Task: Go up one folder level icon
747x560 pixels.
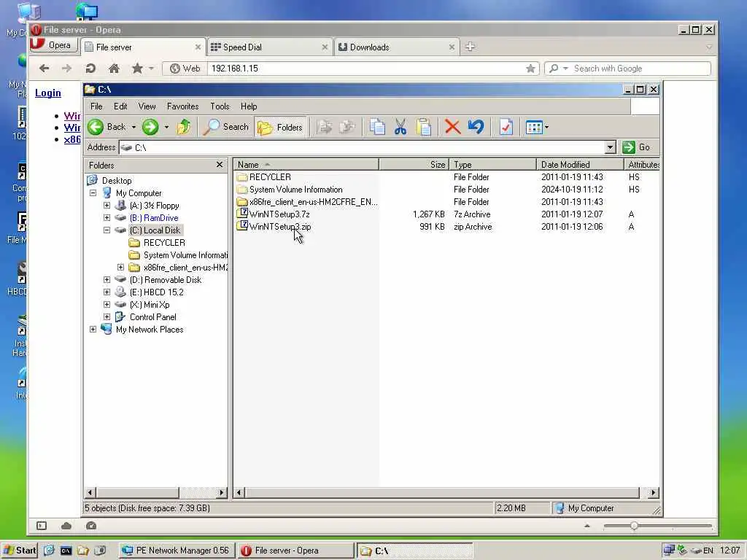Action: pyautogui.click(x=184, y=127)
